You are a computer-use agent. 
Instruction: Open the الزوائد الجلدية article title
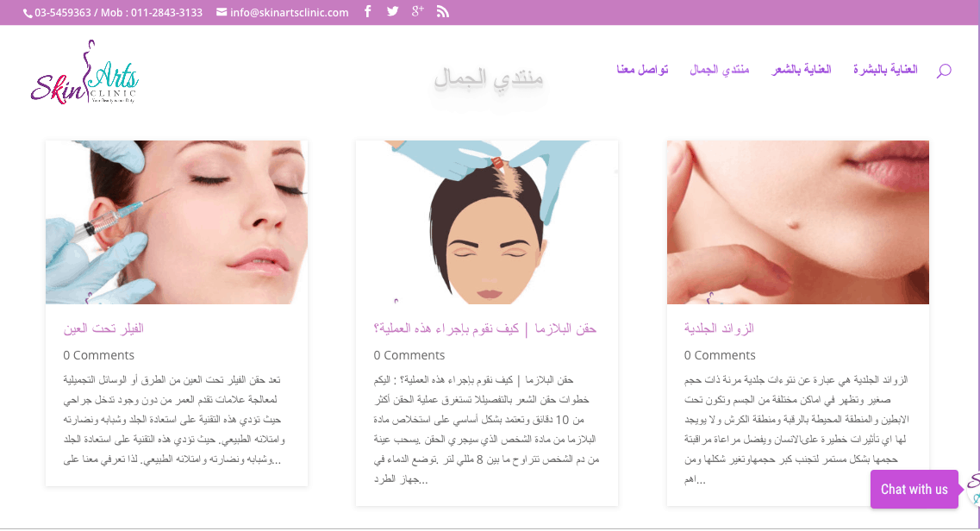click(719, 328)
